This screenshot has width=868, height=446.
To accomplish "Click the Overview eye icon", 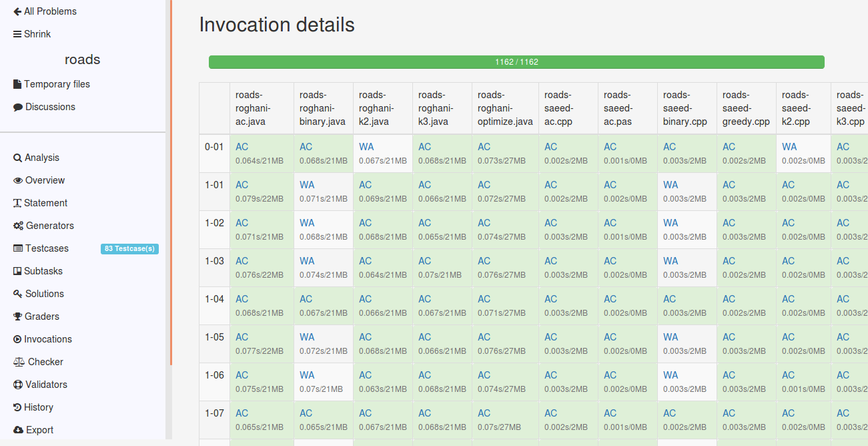I will (18, 181).
